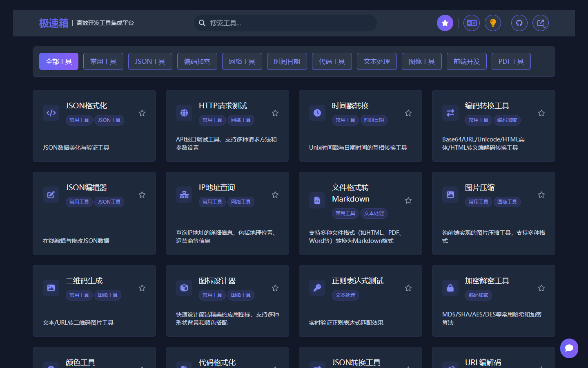
Task: Click the IP地址查询 network icon
Action: (x=184, y=195)
